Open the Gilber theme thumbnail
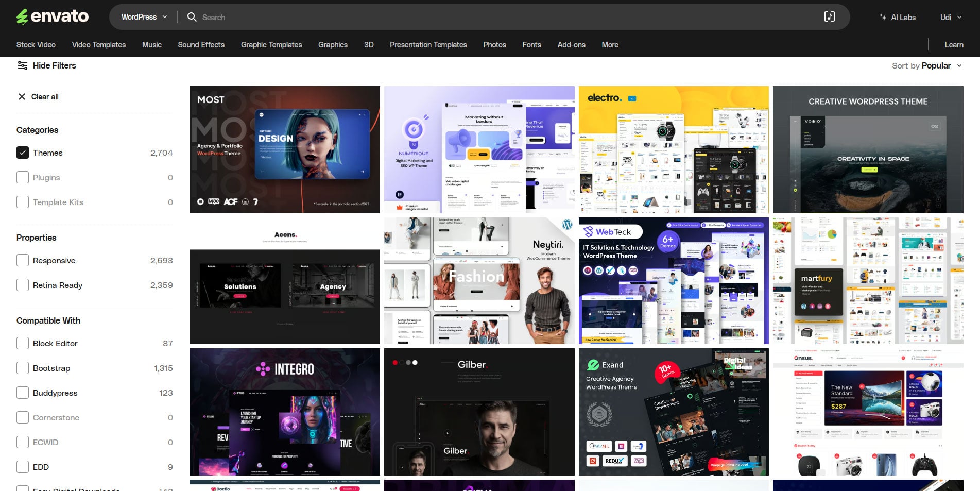 pos(479,412)
